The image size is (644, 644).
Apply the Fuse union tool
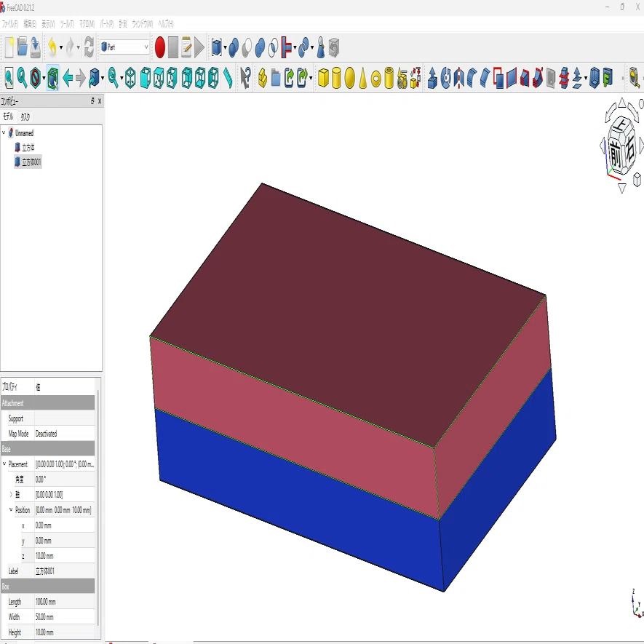tap(260, 47)
